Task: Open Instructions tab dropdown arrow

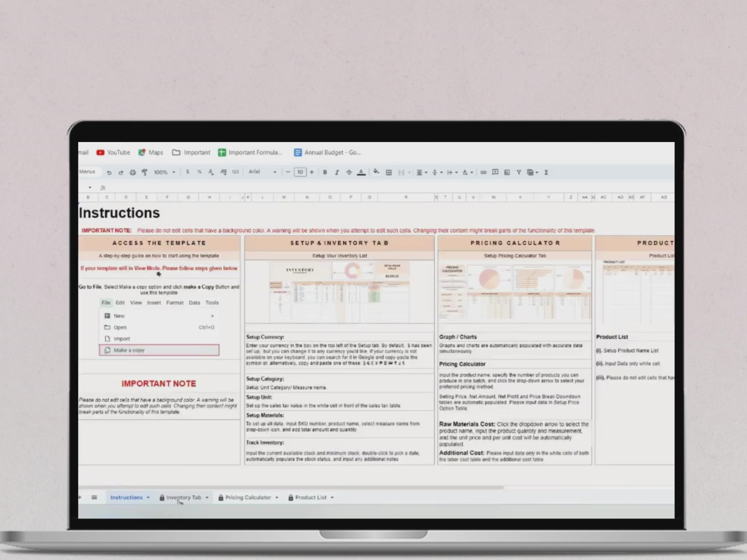Action: (x=148, y=498)
